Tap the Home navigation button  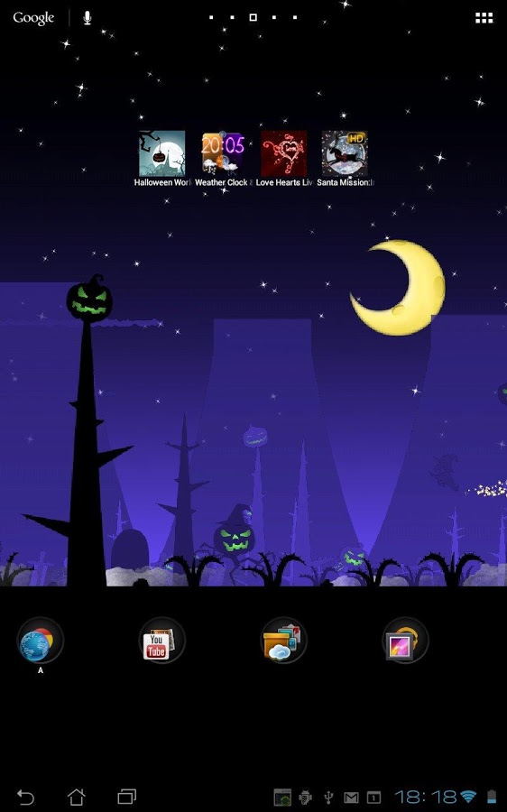pyautogui.click(x=76, y=797)
